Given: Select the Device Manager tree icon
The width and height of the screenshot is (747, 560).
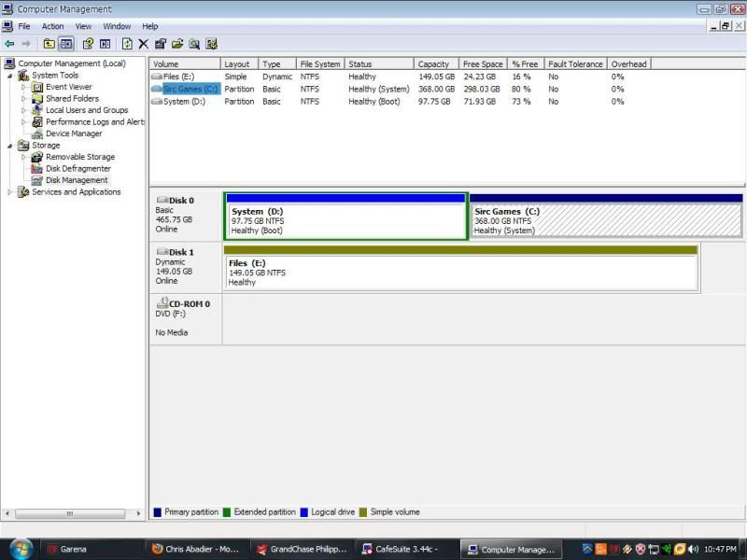Looking at the screenshot, I should [x=37, y=133].
